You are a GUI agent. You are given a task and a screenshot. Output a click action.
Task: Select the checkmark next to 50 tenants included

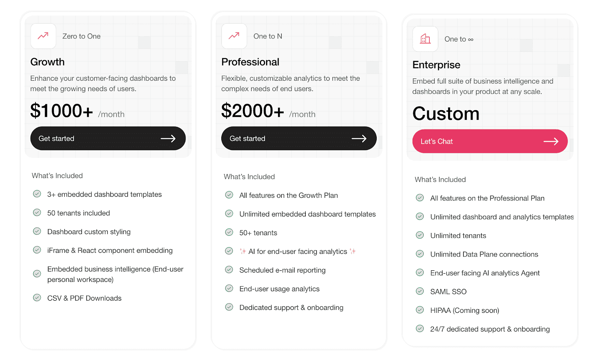37,212
